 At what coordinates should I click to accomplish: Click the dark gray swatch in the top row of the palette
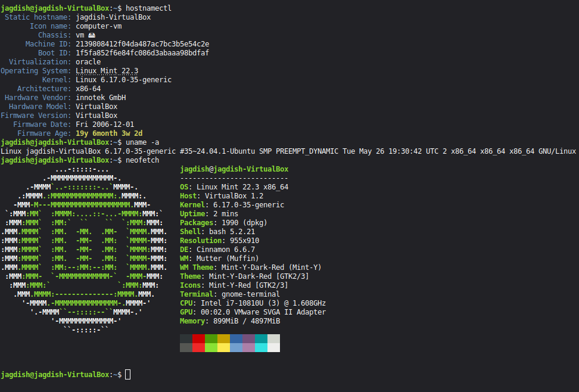tap(186, 339)
